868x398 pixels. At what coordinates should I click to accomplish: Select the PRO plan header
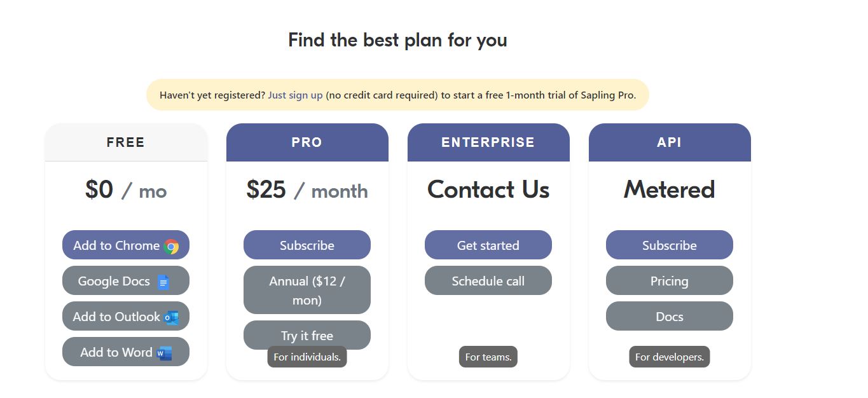(307, 142)
